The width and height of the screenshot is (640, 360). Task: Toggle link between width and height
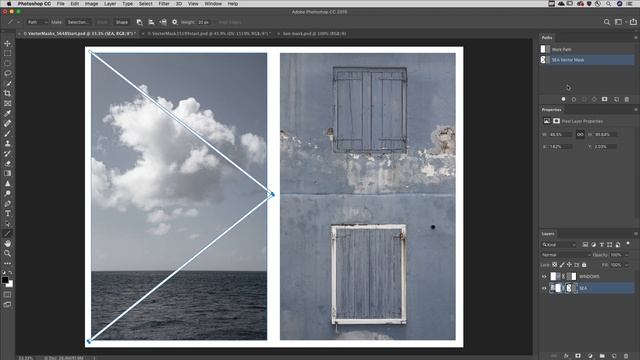(x=580, y=134)
